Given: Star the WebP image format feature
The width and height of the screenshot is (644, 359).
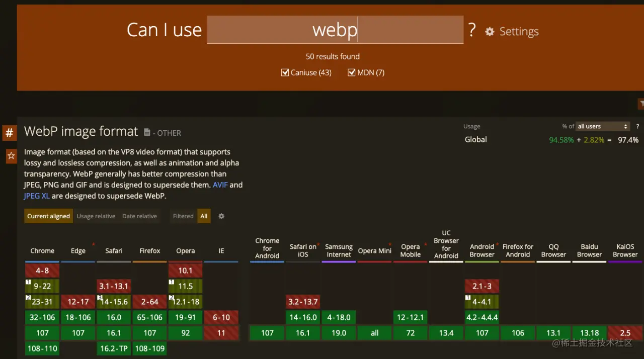Looking at the screenshot, I should (11, 156).
